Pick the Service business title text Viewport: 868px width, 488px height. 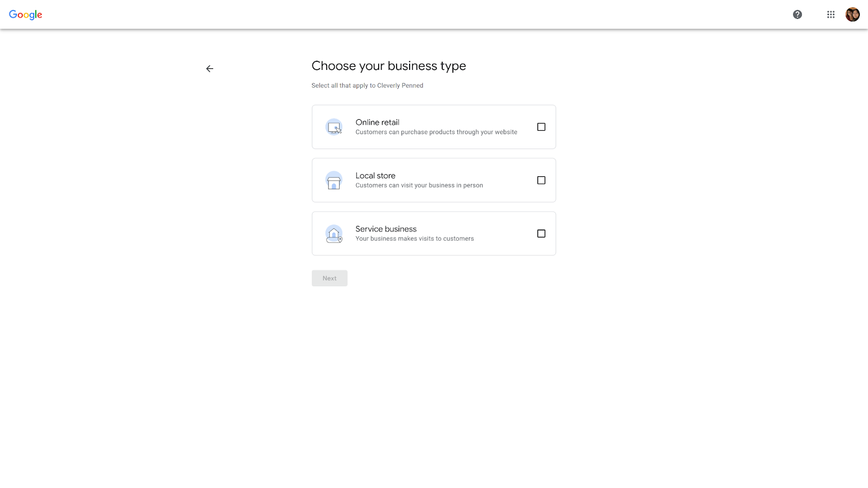pyautogui.click(x=386, y=229)
